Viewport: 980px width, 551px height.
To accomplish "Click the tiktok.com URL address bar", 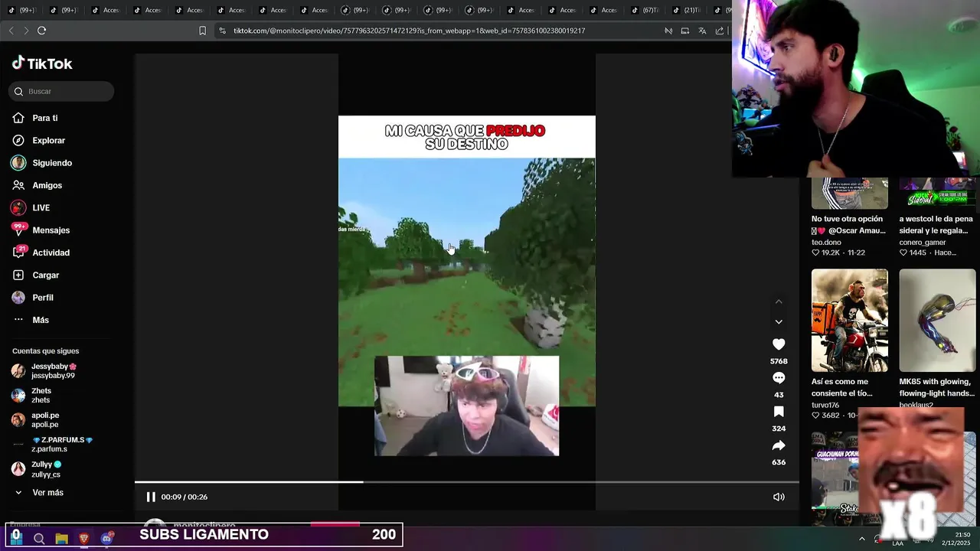I will click(x=410, y=31).
